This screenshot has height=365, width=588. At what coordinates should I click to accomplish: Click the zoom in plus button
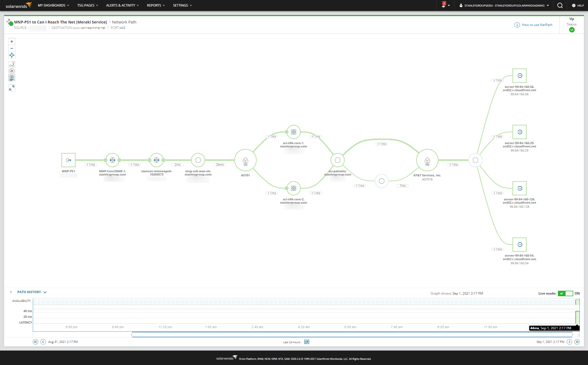click(x=12, y=41)
